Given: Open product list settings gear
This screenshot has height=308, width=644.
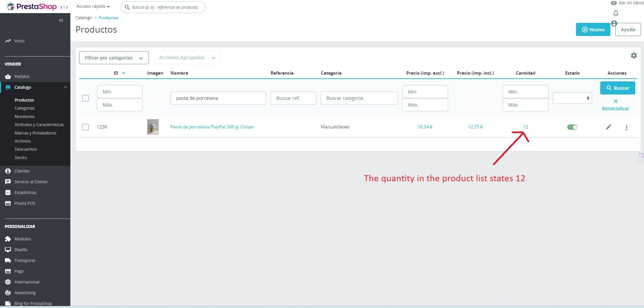Looking at the screenshot, I should click(x=634, y=55).
